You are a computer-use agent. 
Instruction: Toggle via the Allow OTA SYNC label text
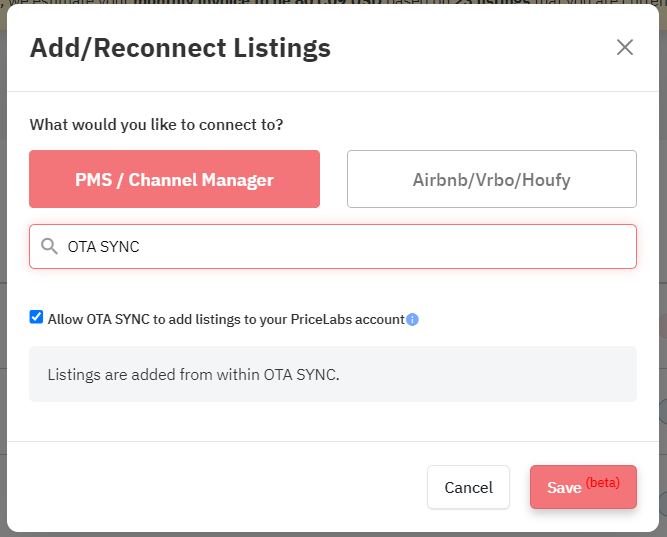[226, 320]
